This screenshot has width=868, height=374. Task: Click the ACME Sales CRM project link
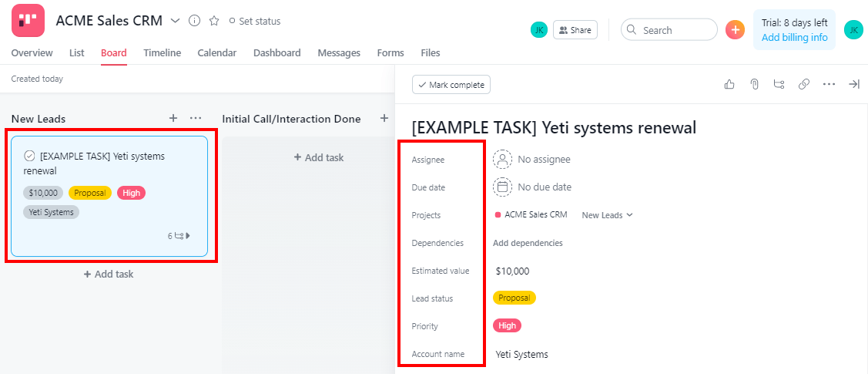point(531,214)
